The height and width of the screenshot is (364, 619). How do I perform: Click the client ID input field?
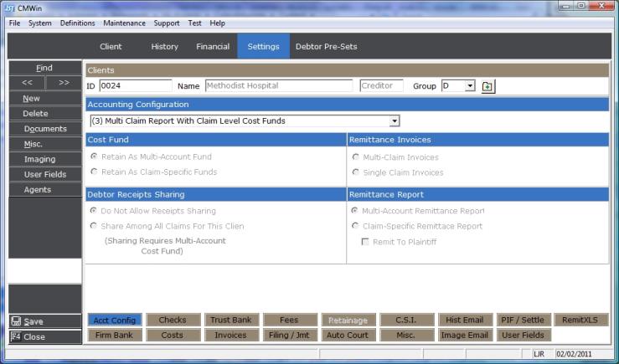[135, 85]
